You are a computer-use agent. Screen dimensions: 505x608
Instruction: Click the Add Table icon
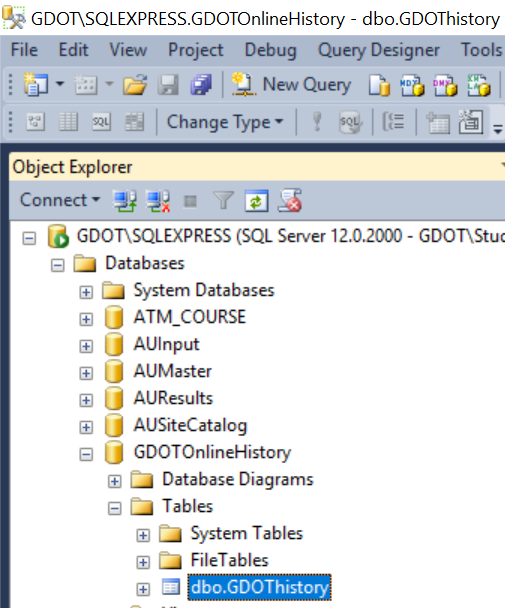tap(438, 122)
